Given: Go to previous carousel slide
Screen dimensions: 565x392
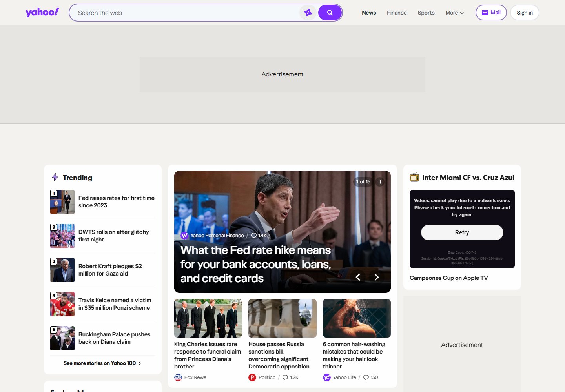Looking at the screenshot, I should (x=358, y=277).
